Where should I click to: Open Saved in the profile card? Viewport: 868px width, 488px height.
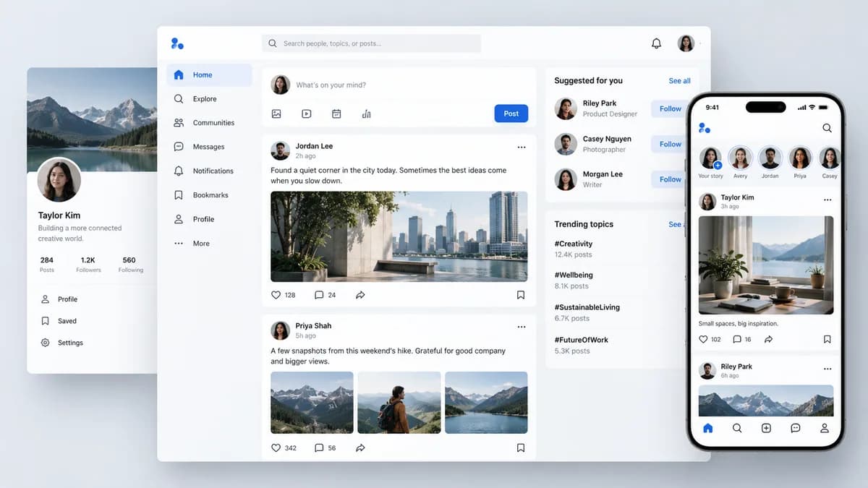point(59,321)
